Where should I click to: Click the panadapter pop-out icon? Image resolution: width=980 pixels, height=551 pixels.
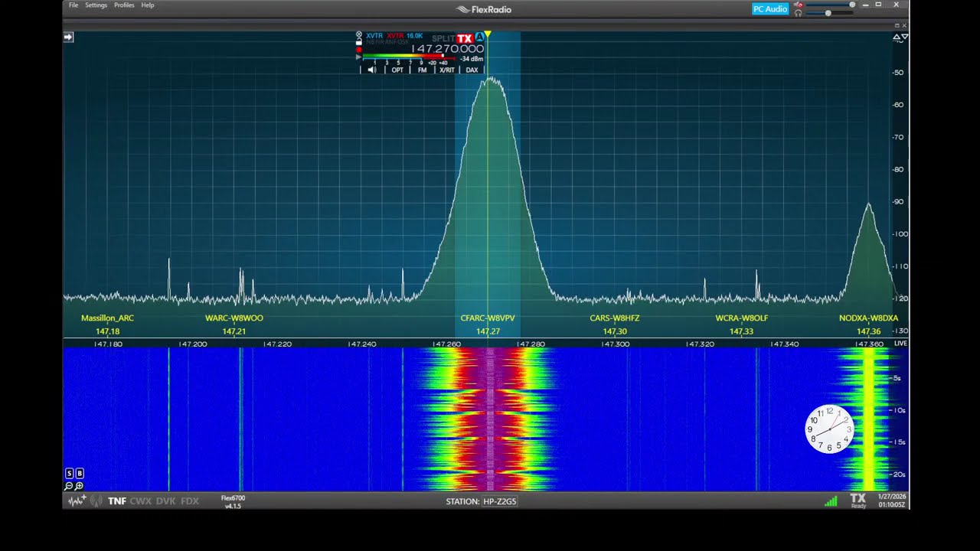tap(897, 25)
